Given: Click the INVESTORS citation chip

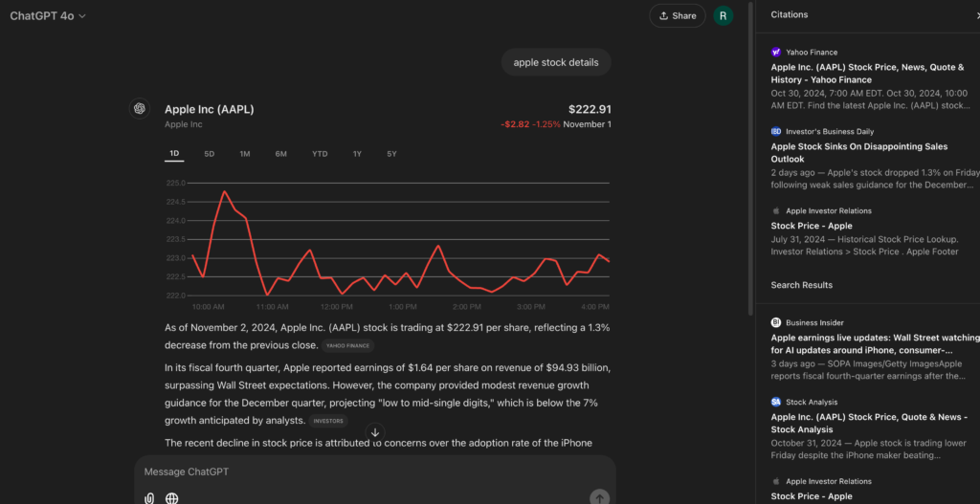Looking at the screenshot, I should [x=327, y=421].
